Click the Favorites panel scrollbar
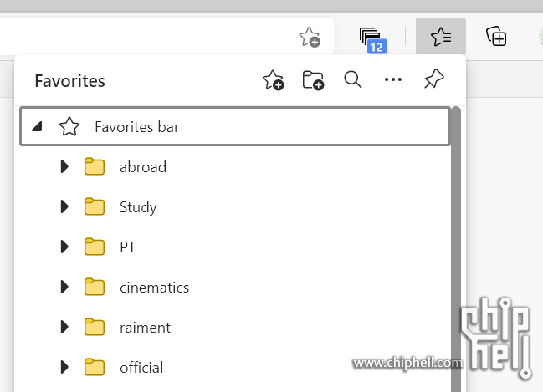This screenshot has width=543, height=392. click(456, 249)
